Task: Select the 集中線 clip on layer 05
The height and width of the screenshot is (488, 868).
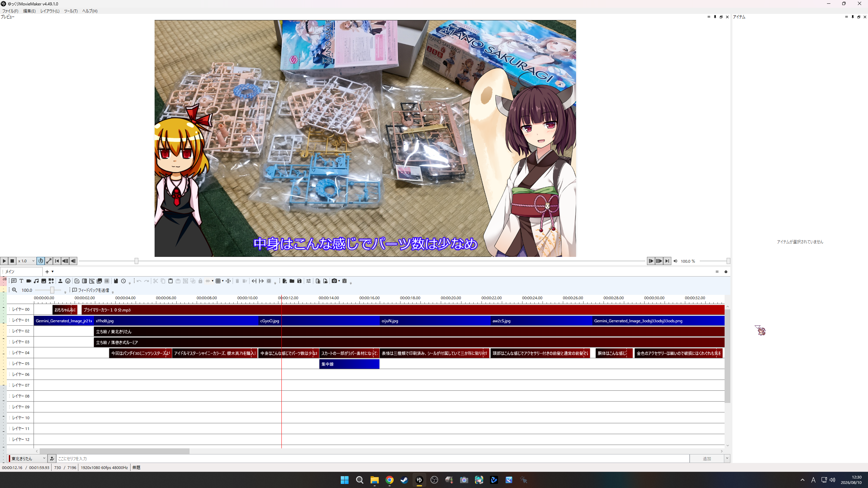Action: pos(349,364)
